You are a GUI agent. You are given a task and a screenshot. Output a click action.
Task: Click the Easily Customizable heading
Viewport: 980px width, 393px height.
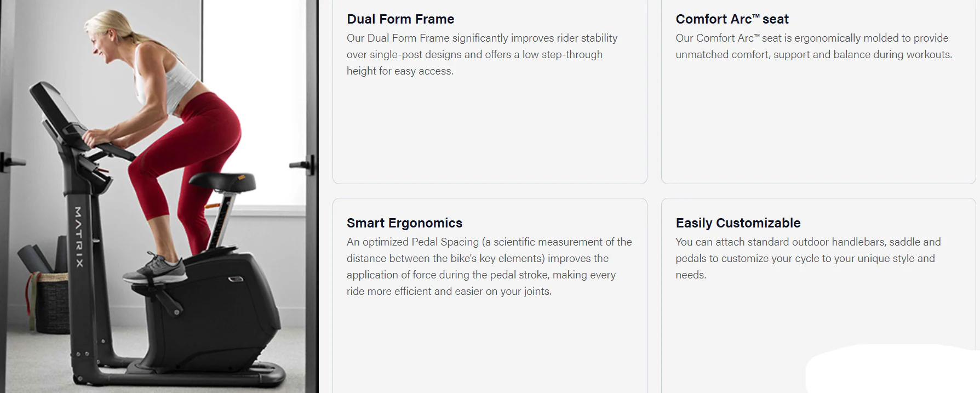coord(738,223)
